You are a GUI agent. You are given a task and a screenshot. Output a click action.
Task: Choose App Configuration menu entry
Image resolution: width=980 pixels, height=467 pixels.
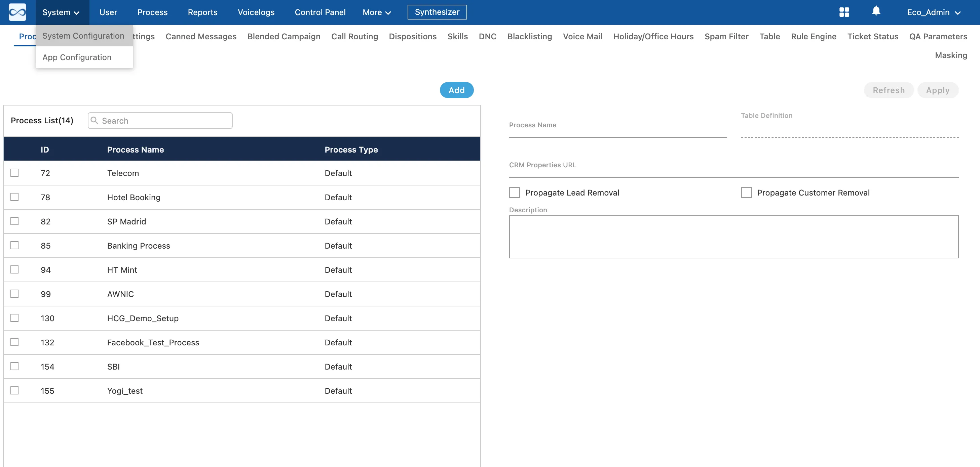[84, 57]
